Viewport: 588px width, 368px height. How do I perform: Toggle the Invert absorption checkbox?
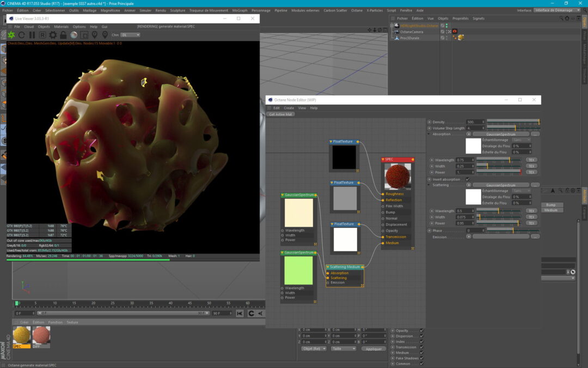468,179
